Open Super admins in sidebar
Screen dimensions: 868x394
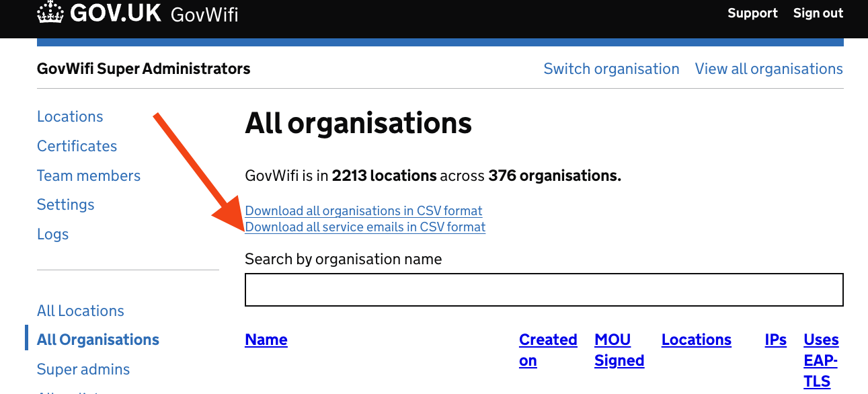83,369
